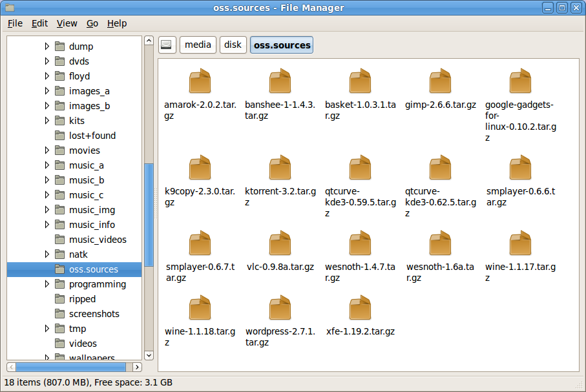Select the gimp-2.6.6.tar.gz archive icon
Screen dimensions: 586x392
click(x=440, y=81)
